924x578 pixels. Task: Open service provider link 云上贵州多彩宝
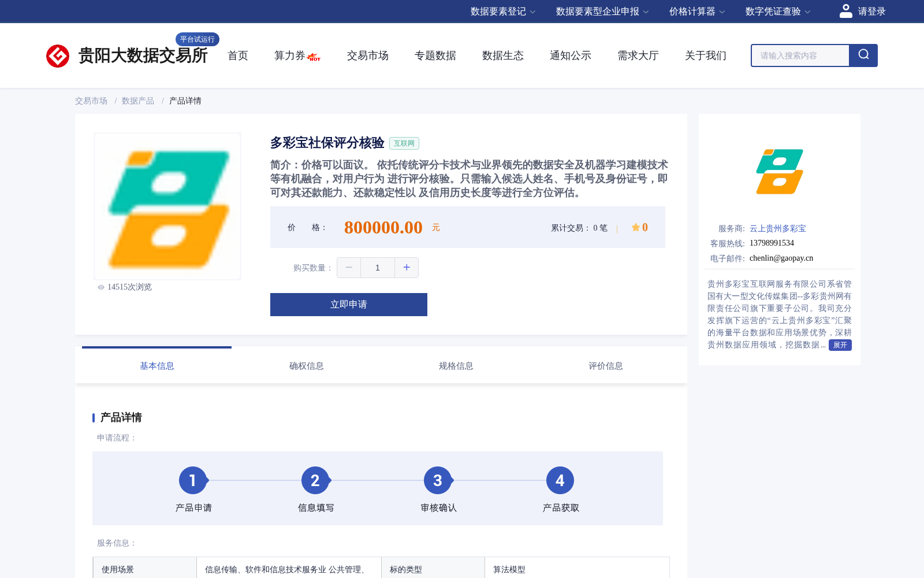coord(778,228)
